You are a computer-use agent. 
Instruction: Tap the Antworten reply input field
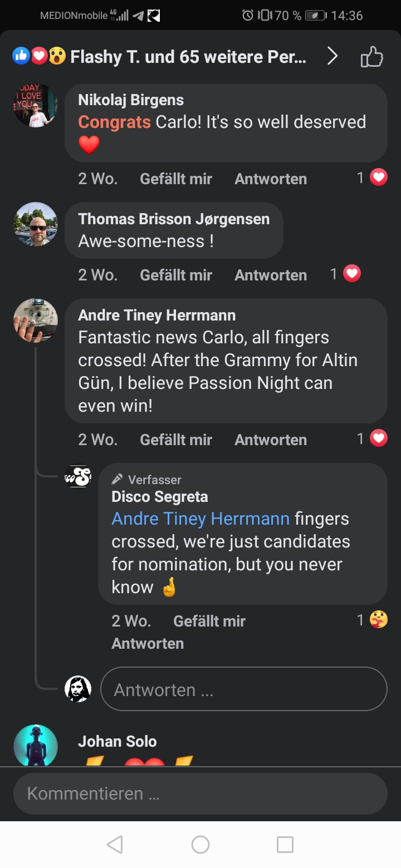pos(243,689)
